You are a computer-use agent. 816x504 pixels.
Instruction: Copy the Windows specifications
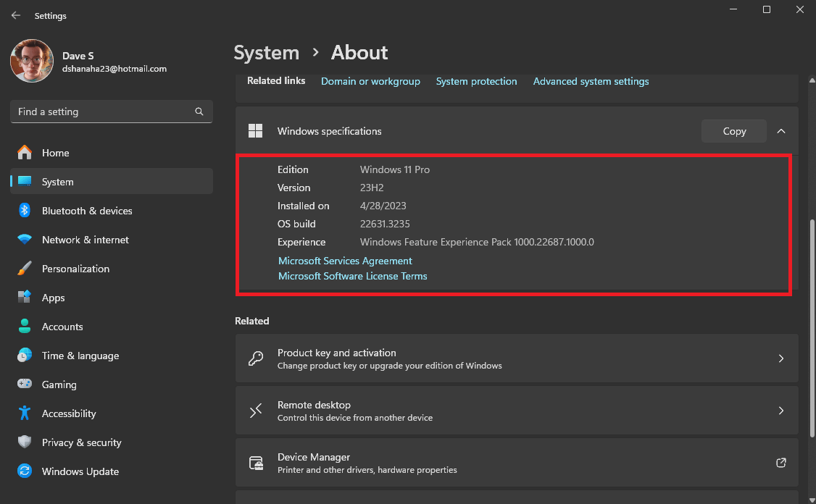coord(733,131)
